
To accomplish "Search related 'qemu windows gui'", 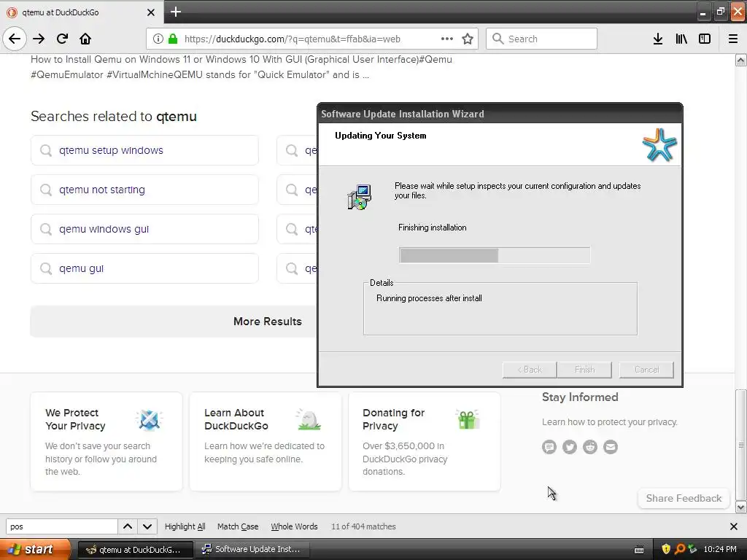I will pyautogui.click(x=145, y=229).
